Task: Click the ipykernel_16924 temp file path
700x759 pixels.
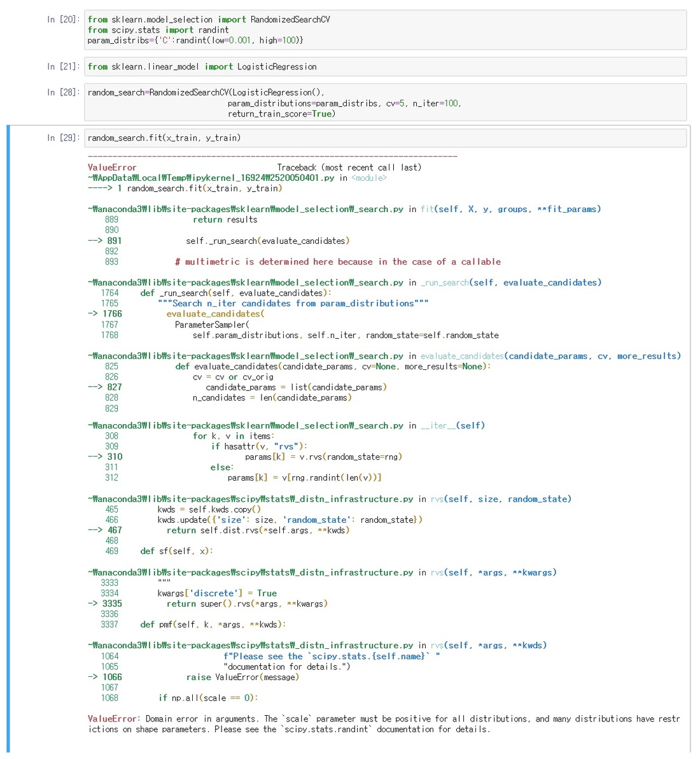Action: pyautogui.click(x=211, y=178)
